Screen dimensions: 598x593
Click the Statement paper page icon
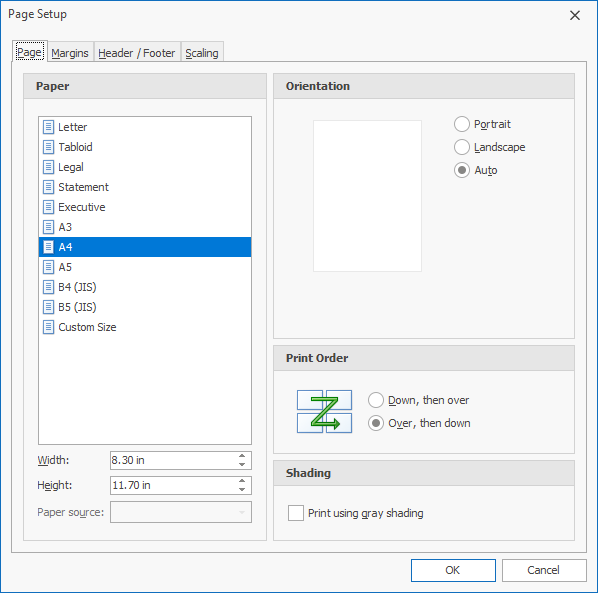click(48, 187)
